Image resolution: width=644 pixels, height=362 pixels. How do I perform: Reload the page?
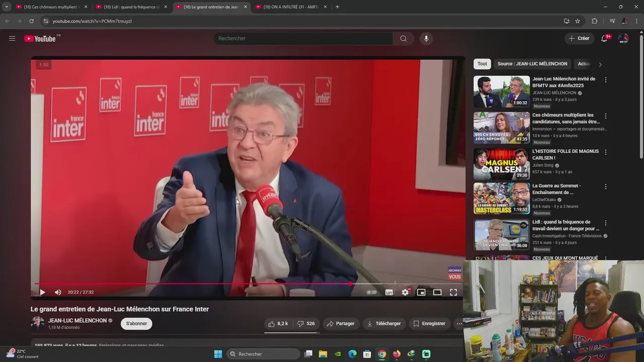point(31,21)
